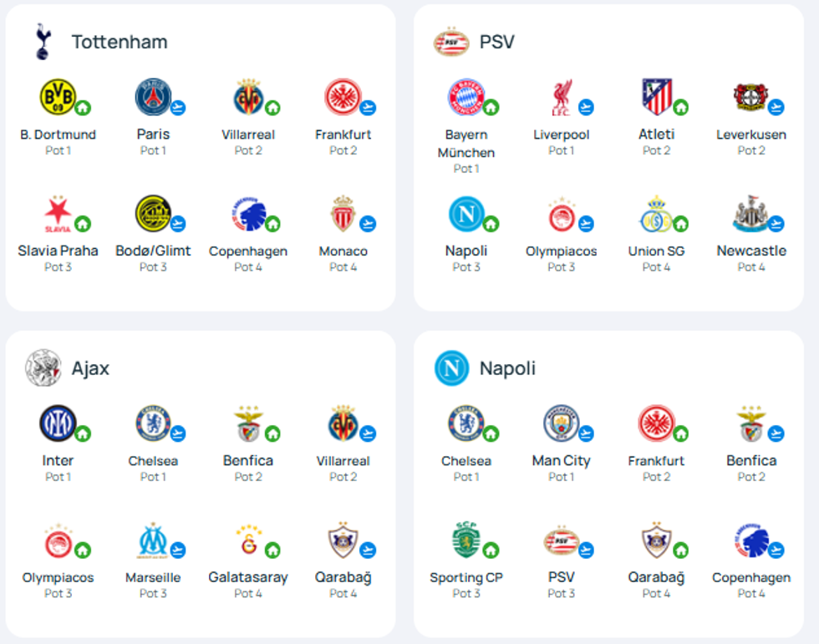Viewport: 819px width, 644px height.
Task: Click the home icon beside Galatasaray
Action: (x=272, y=550)
